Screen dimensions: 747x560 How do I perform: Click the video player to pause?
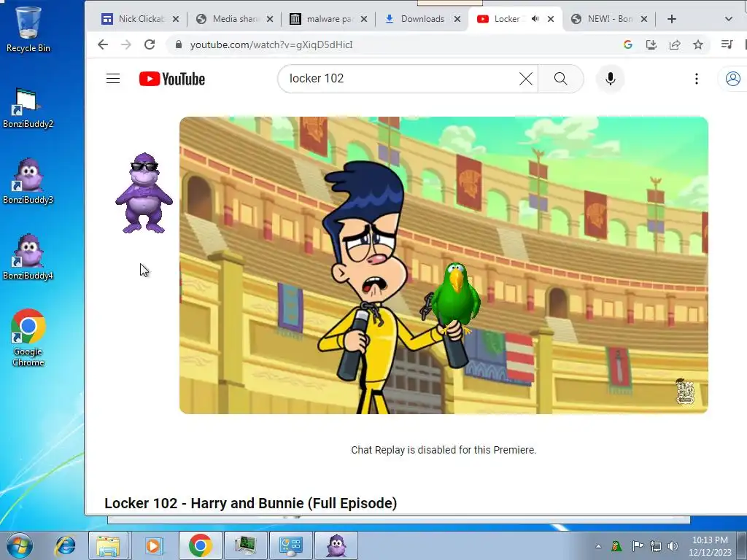click(444, 265)
